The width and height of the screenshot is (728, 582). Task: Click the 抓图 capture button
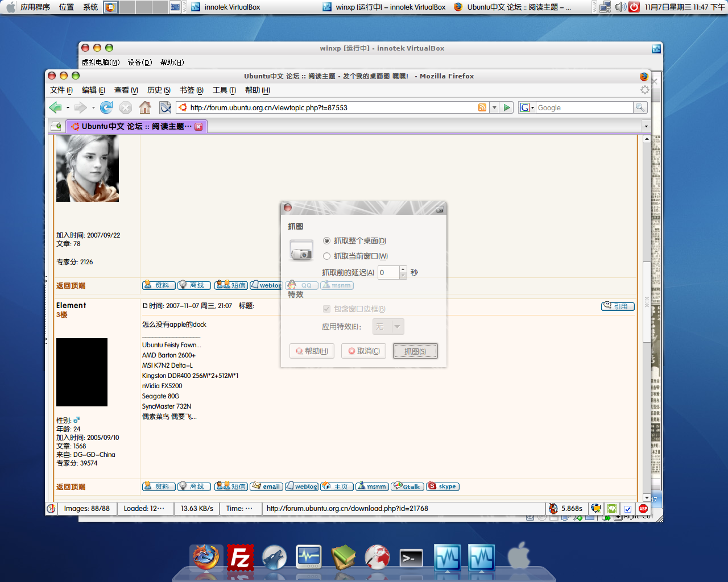(x=415, y=351)
